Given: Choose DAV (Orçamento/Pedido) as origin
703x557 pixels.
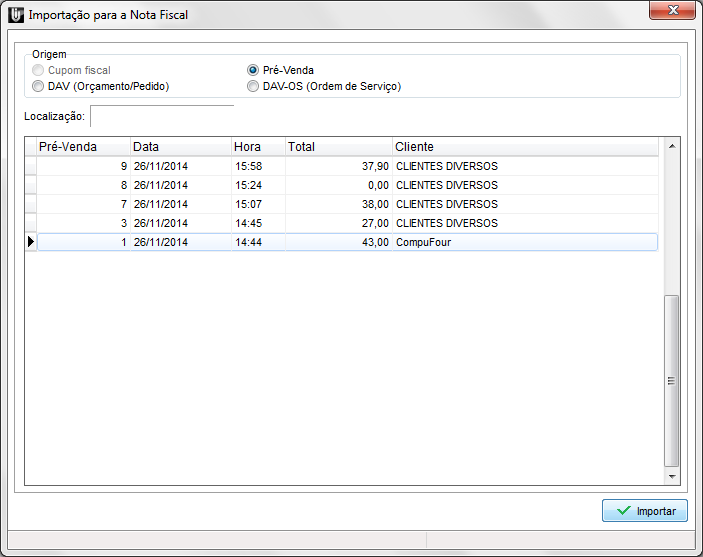Looking at the screenshot, I should click(39, 87).
